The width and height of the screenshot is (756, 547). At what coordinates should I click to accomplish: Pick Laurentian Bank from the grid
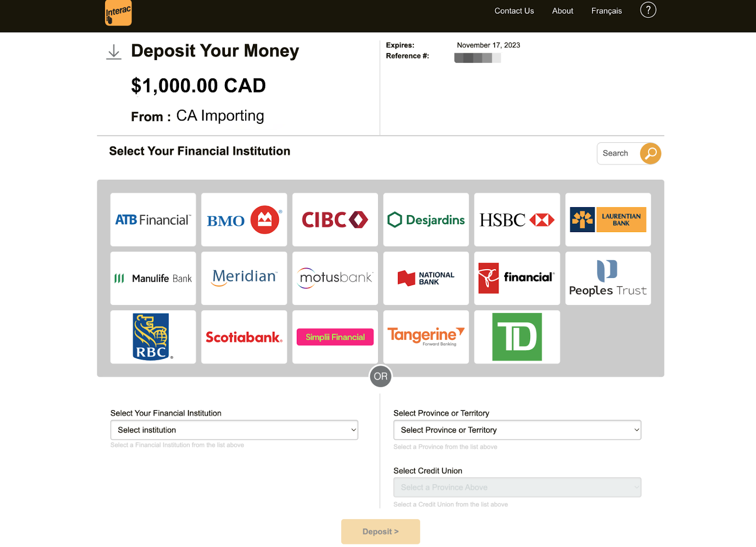point(608,219)
